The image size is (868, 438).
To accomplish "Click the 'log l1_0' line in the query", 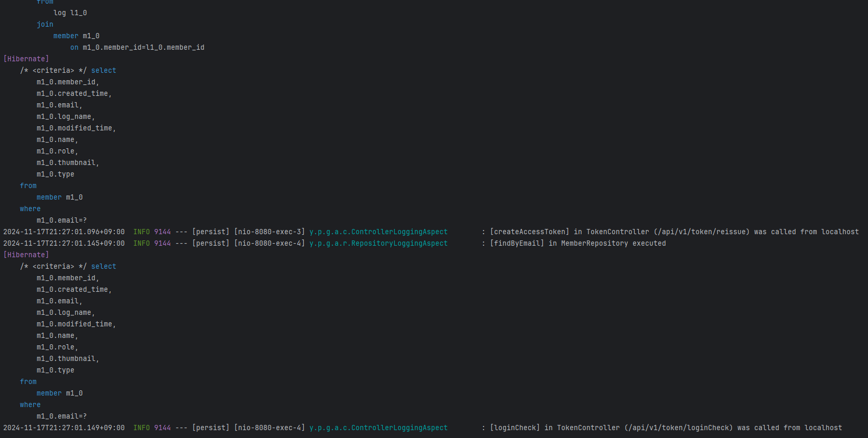I will click(x=70, y=13).
